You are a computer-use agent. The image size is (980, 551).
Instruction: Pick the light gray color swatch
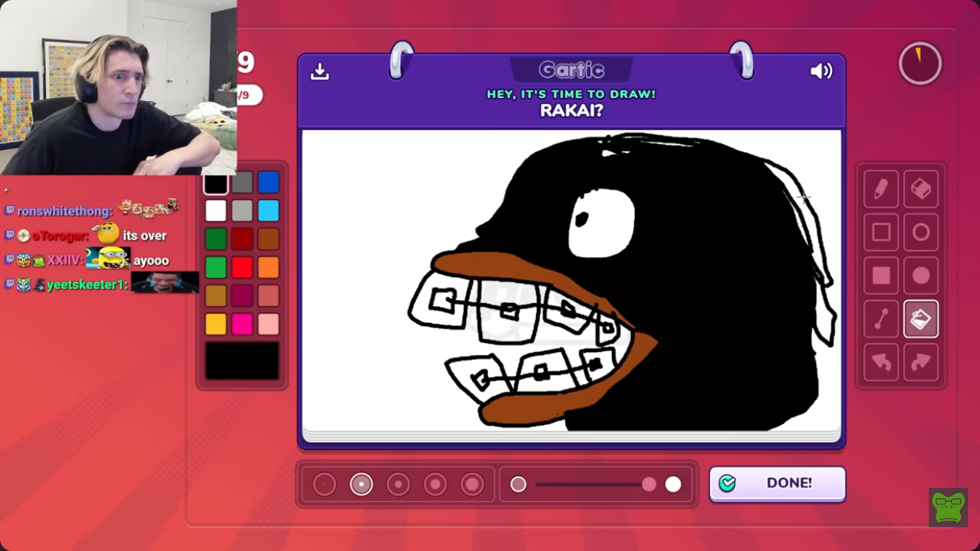(242, 211)
